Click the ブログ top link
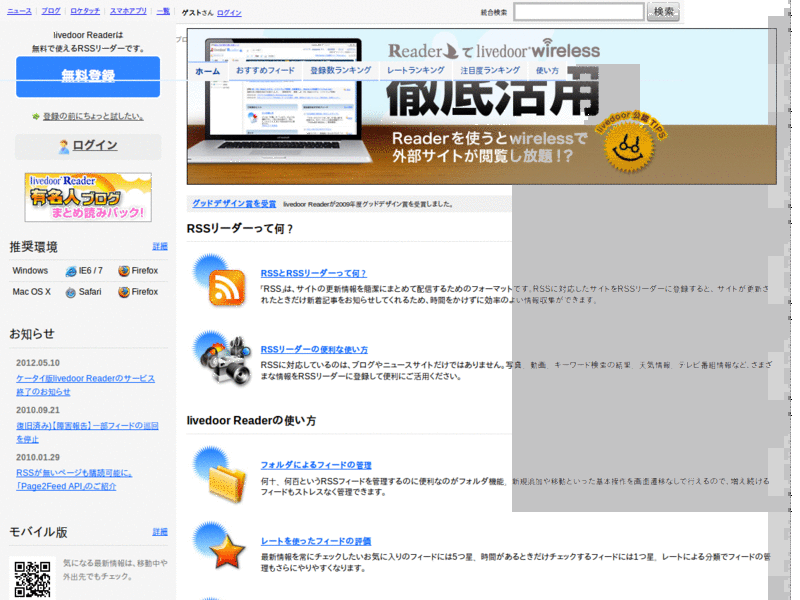Screen dimensions: 800x600 click(x=51, y=11)
